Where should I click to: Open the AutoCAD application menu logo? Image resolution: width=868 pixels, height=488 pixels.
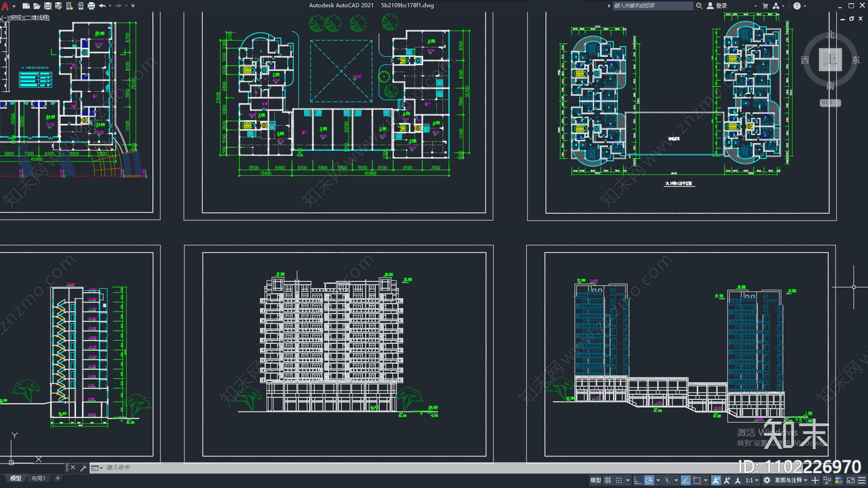click(x=5, y=5)
